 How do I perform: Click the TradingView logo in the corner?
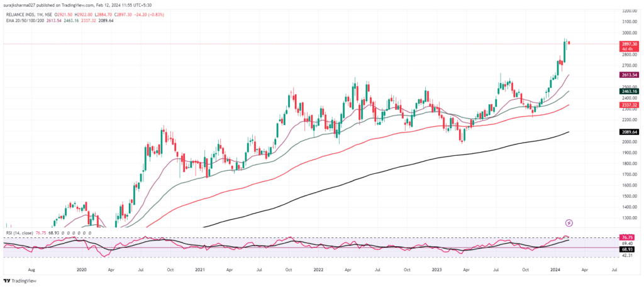click(x=18, y=281)
